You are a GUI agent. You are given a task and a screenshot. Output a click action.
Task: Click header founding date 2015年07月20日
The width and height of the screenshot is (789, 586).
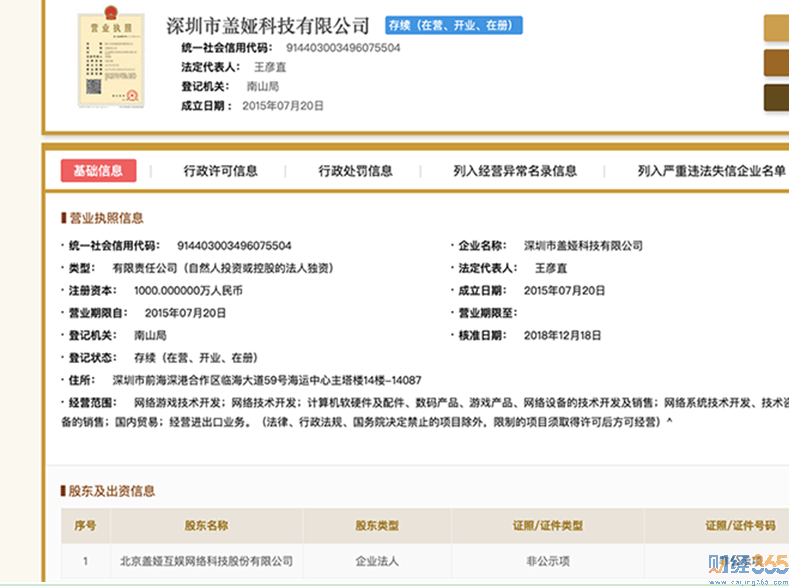pos(283,106)
